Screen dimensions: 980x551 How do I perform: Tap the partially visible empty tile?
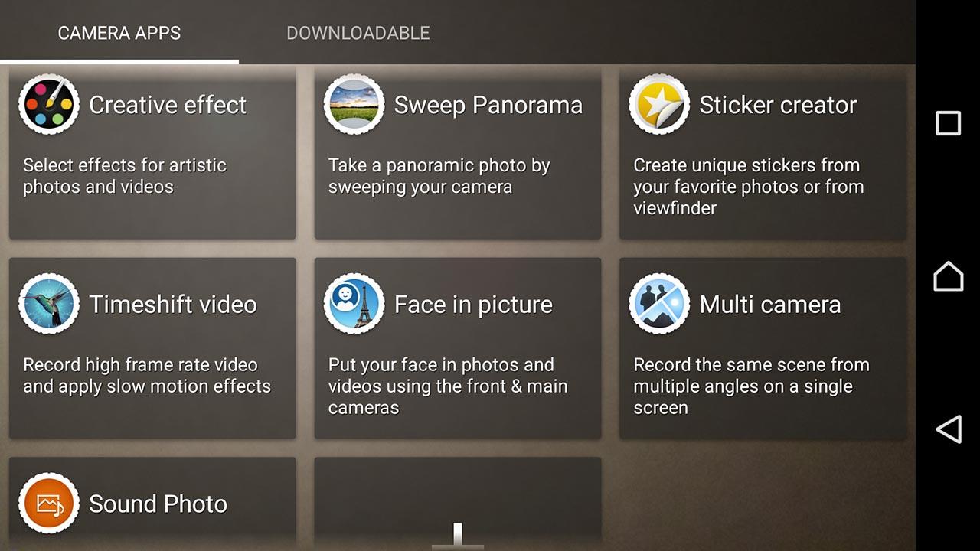(457, 497)
